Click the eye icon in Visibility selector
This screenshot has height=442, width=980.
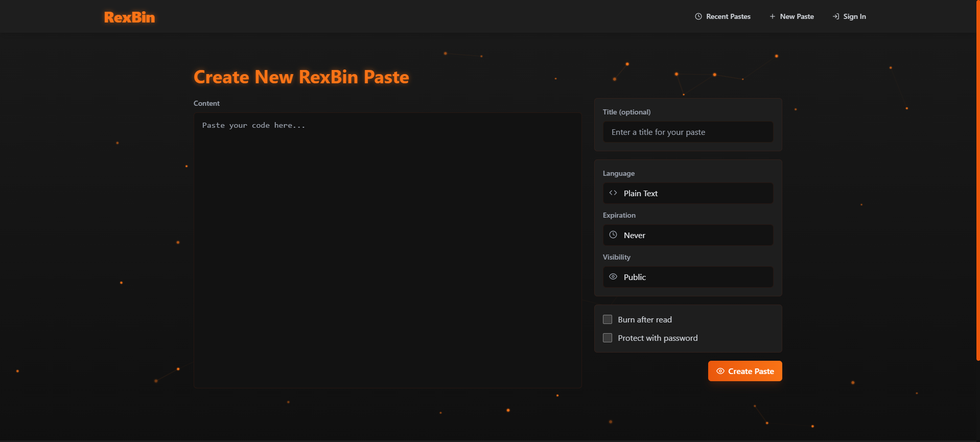click(613, 277)
